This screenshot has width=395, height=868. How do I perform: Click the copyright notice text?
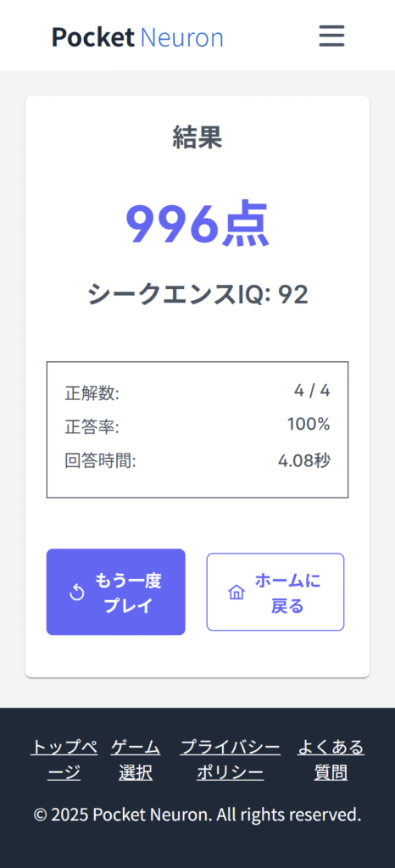197,815
